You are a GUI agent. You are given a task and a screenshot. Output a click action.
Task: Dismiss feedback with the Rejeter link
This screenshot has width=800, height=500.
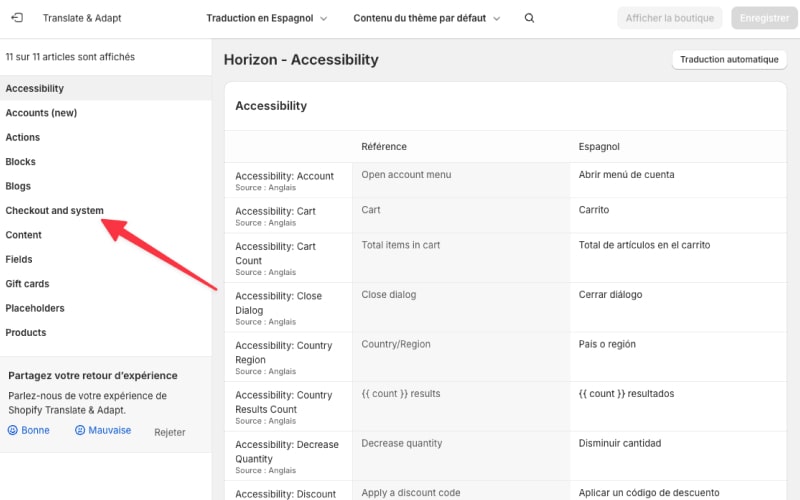(169, 432)
